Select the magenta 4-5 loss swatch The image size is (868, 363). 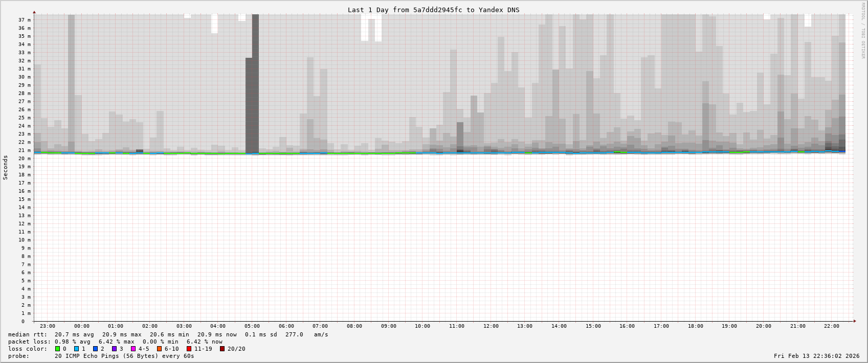click(x=133, y=349)
